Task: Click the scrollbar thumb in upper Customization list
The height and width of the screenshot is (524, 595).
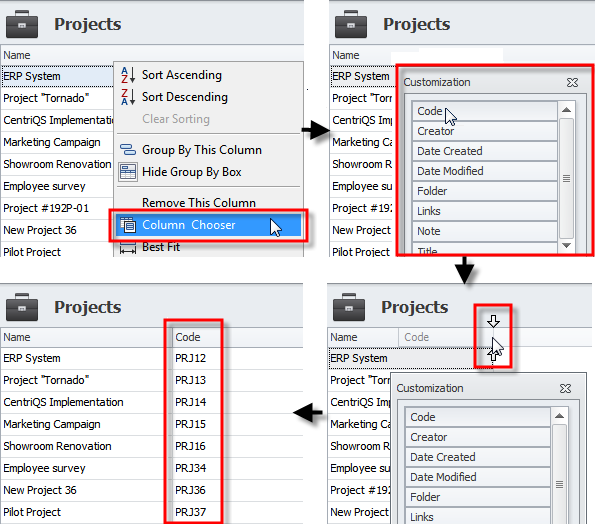Action: 566,178
